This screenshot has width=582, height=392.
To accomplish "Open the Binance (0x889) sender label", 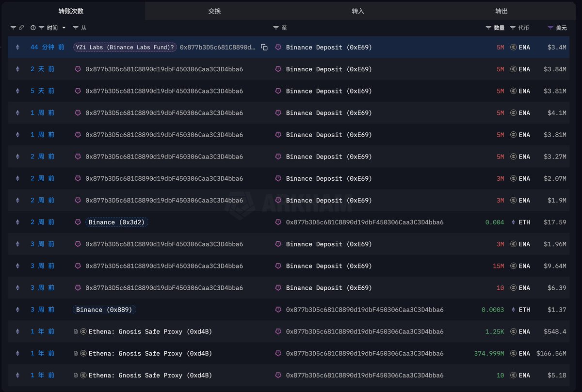I will [104, 310].
